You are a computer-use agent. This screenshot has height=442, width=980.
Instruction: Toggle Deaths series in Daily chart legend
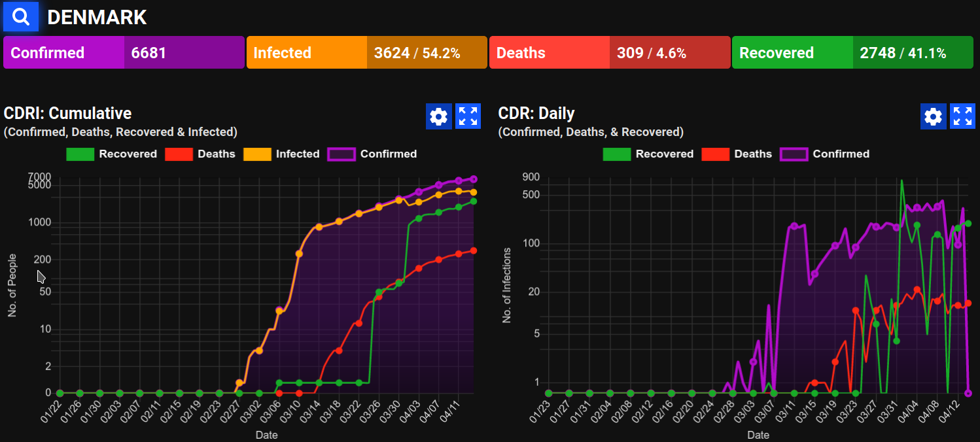737,154
